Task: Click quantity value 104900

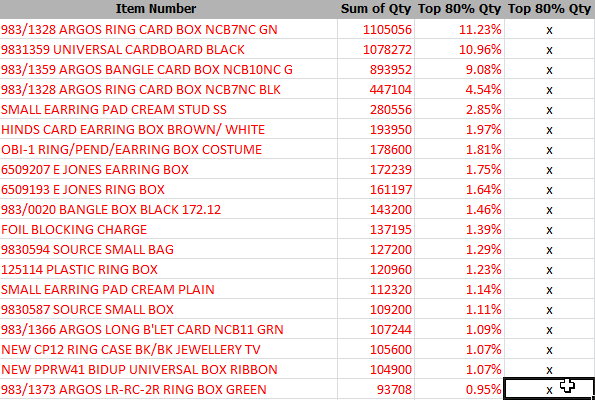Action: pyautogui.click(x=390, y=370)
